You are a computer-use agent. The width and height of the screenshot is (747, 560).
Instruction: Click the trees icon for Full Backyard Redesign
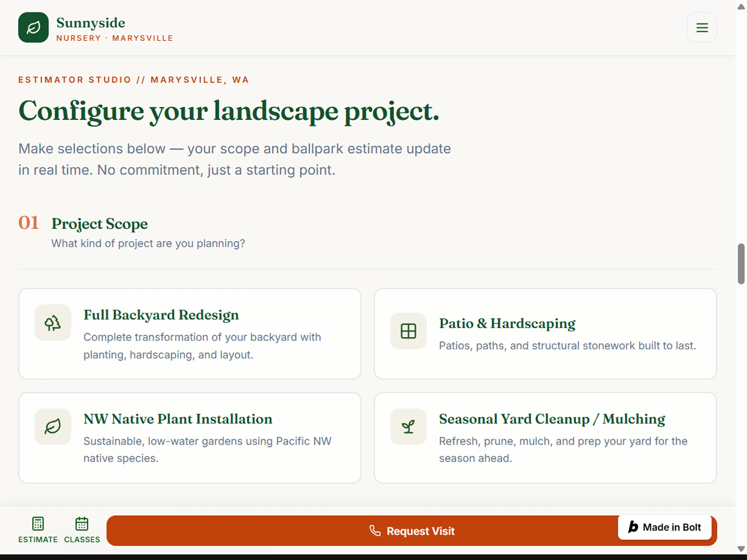click(x=53, y=323)
